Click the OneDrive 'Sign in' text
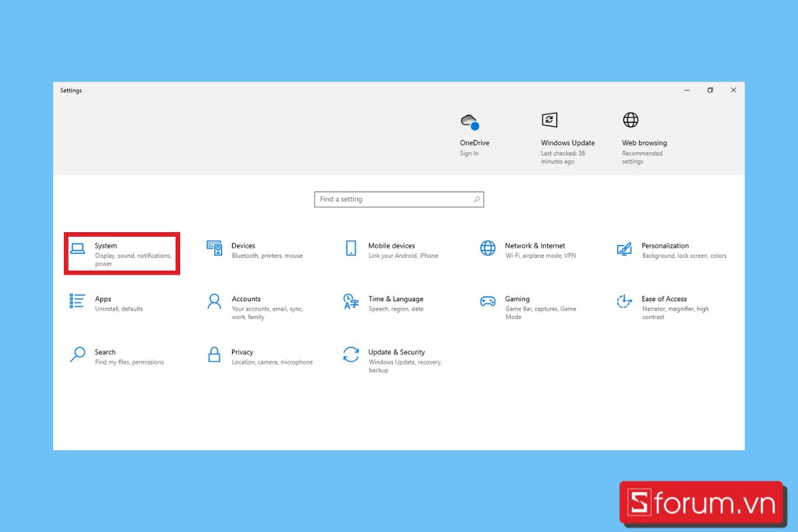The width and height of the screenshot is (798, 532). [x=469, y=154]
